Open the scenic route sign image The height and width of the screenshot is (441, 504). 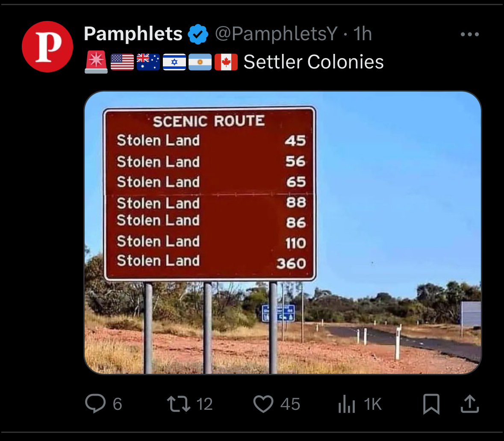(283, 233)
